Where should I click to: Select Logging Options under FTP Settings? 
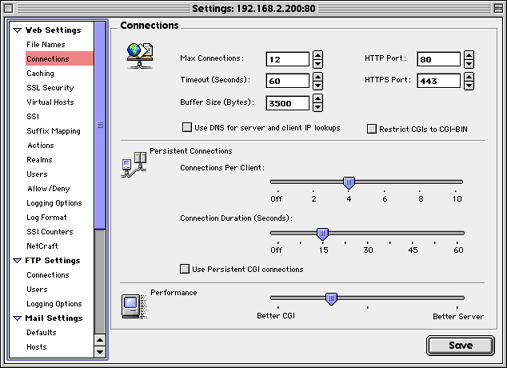coord(54,304)
